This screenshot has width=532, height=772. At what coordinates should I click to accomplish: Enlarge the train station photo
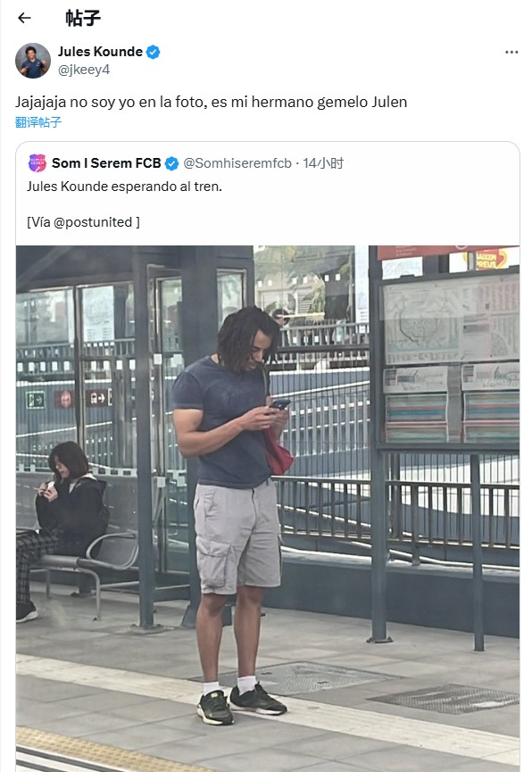point(268,509)
